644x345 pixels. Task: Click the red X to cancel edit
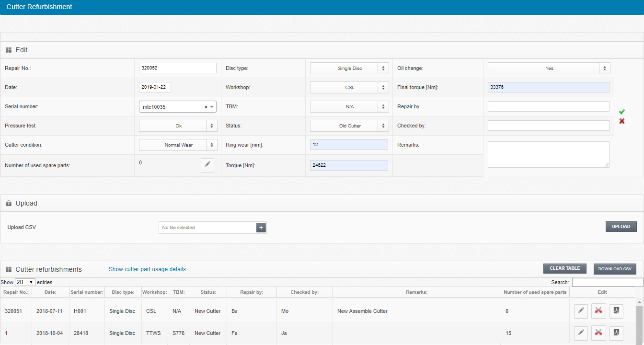point(621,121)
